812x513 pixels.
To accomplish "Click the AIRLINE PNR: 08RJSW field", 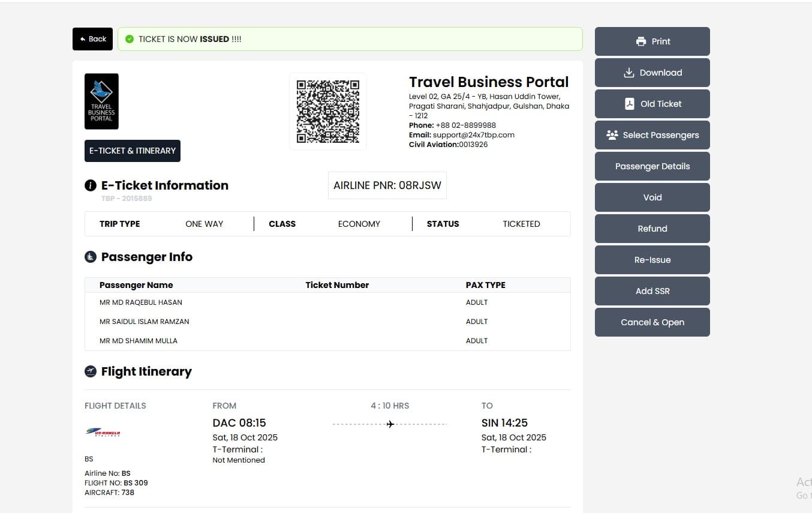I will tap(387, 185).
